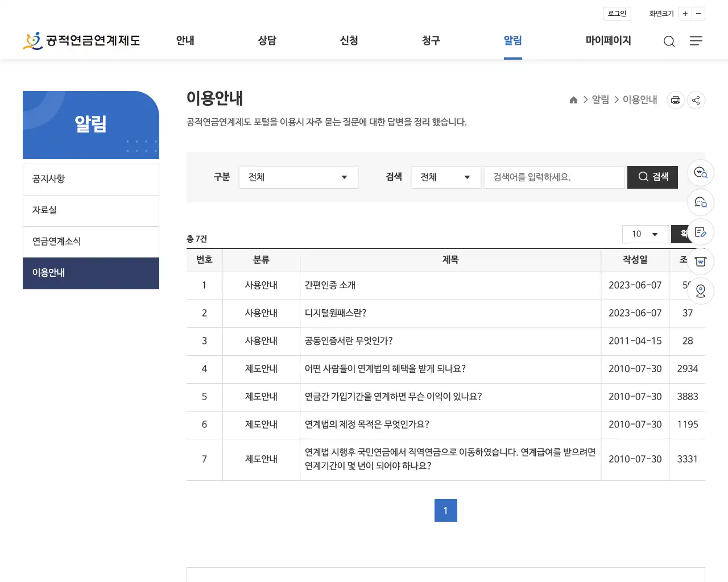Screen dimensions: 728x582
Task: Open the hamburger menu icon
Action: [x=696, y=41]
